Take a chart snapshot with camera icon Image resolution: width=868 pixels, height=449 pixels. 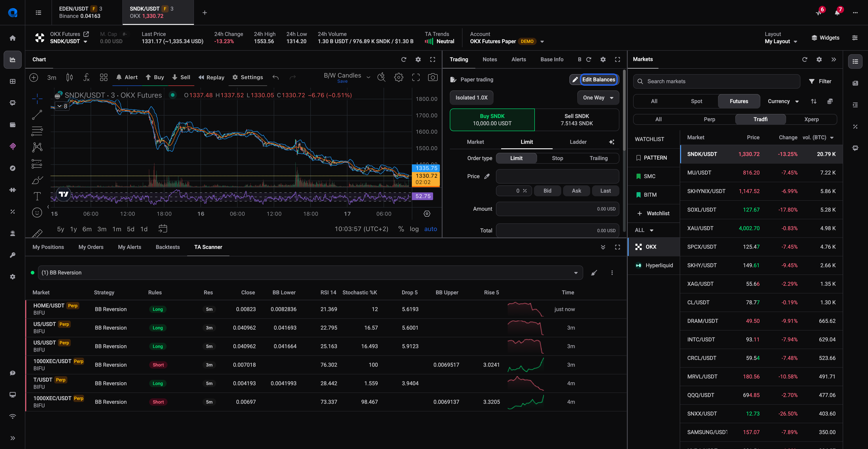[433, 77]
